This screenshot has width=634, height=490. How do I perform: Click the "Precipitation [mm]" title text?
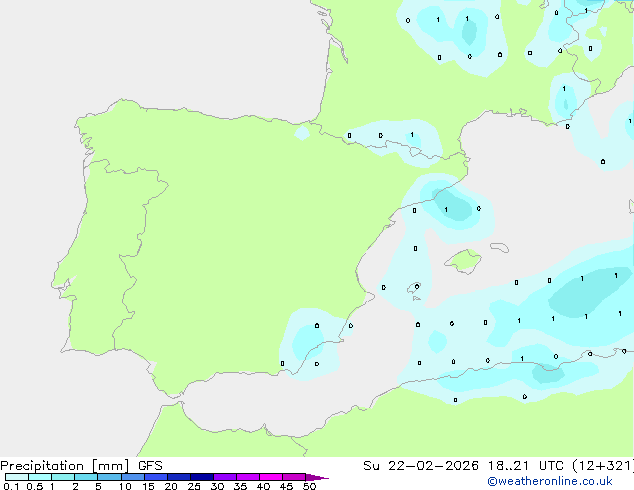point(65,466)
